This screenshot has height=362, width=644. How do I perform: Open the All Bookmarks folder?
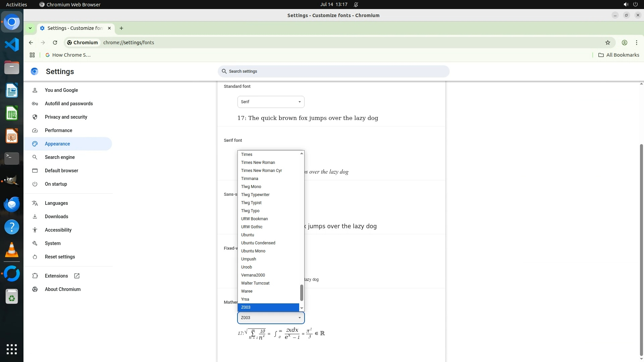pos(619,55)
